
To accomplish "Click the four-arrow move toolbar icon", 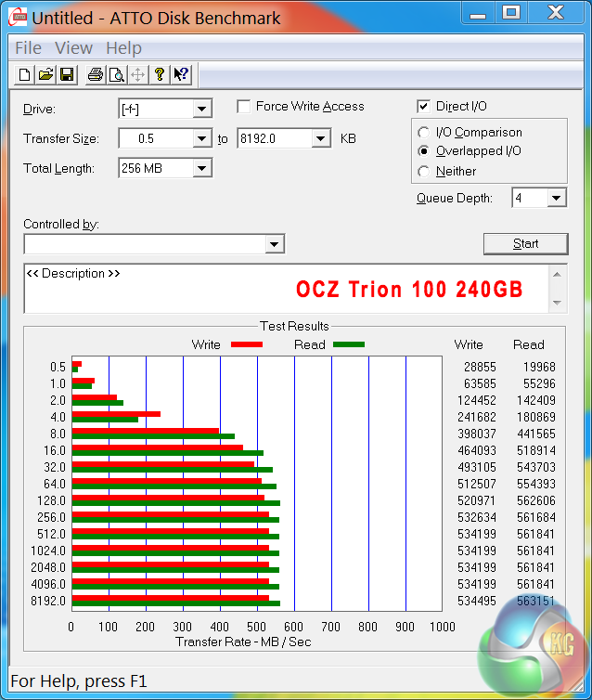I will [138, 74].
